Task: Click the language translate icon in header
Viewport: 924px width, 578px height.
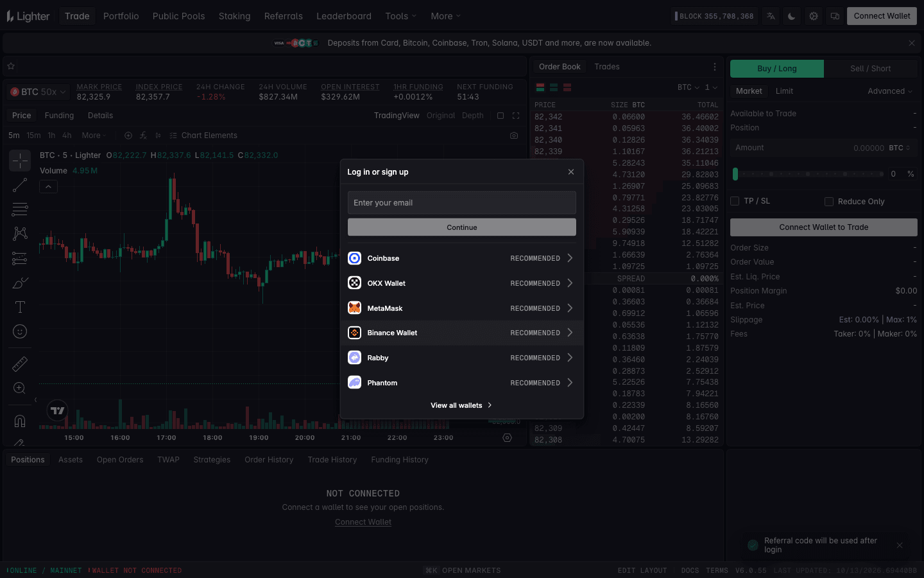Action: (x=771, y=16)
